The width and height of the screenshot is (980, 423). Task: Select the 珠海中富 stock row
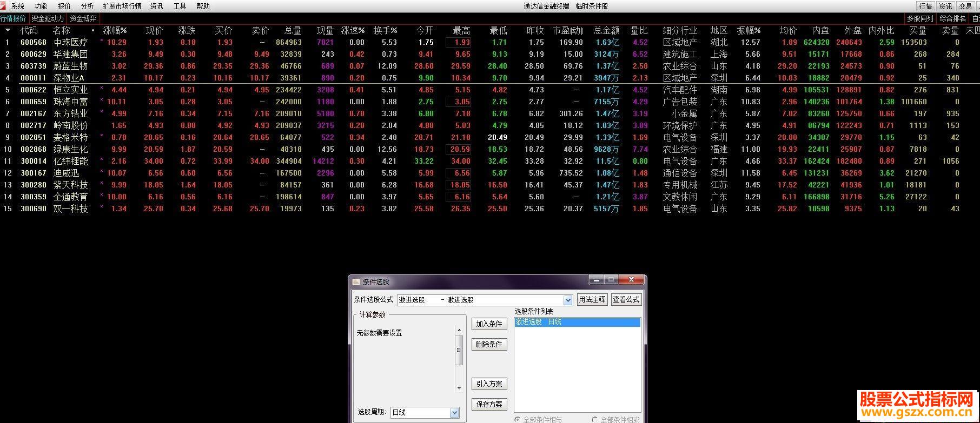[x=490, y=102]
